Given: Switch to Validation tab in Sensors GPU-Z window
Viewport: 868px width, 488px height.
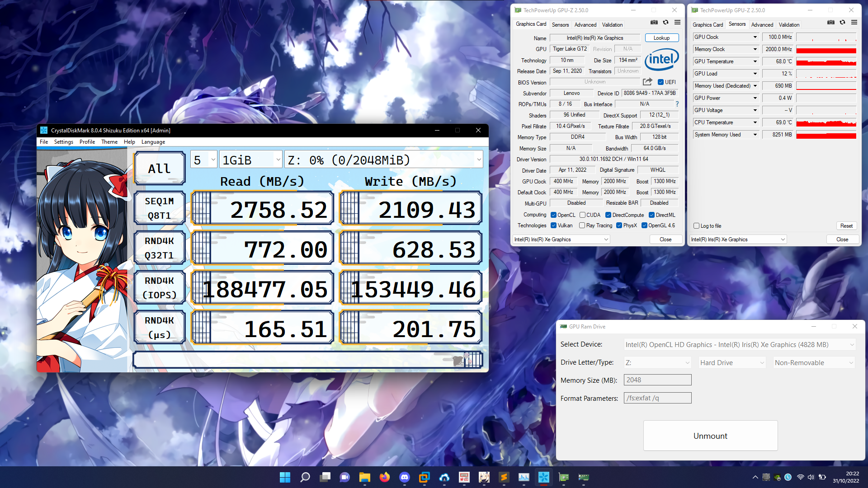Looking at the screenshot, I should 789,25.
